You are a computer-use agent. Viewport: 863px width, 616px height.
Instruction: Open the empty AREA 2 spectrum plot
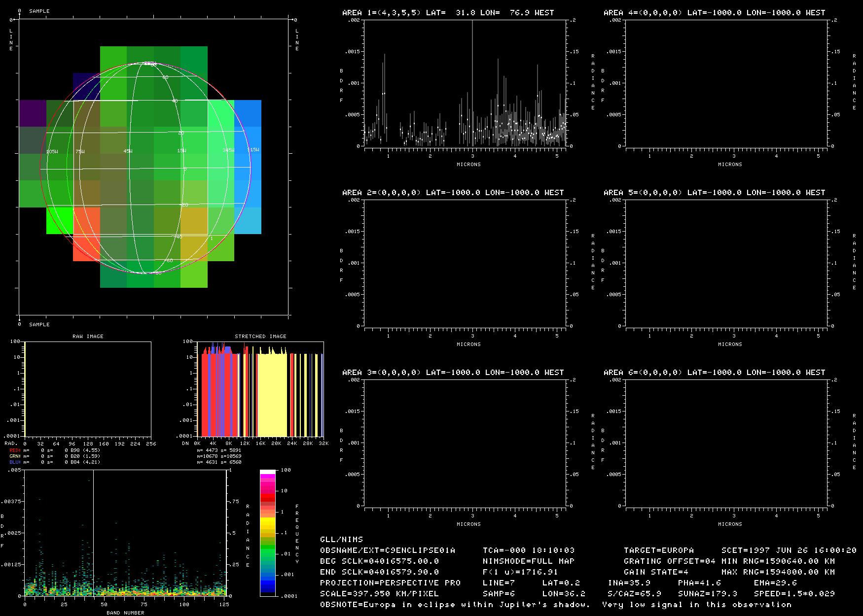click(465, 263)
